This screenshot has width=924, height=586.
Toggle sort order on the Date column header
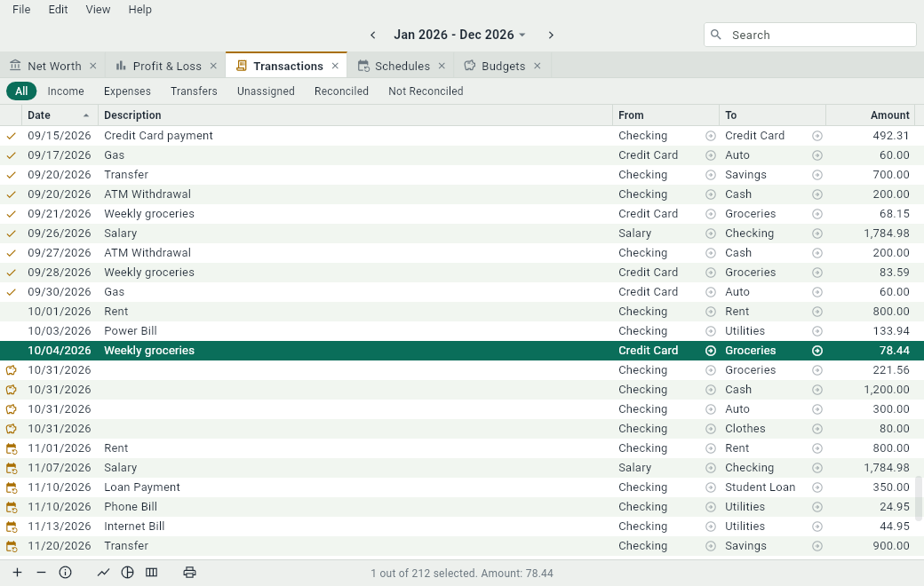tap(60, 115)
